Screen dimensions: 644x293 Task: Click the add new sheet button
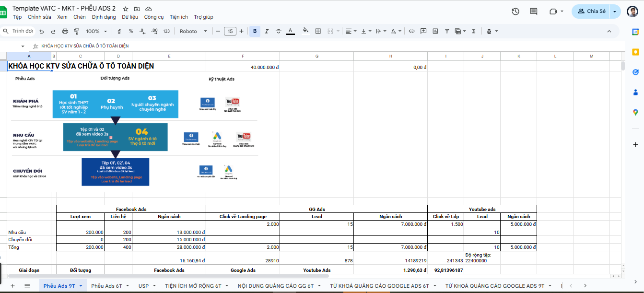click(12, 286)
